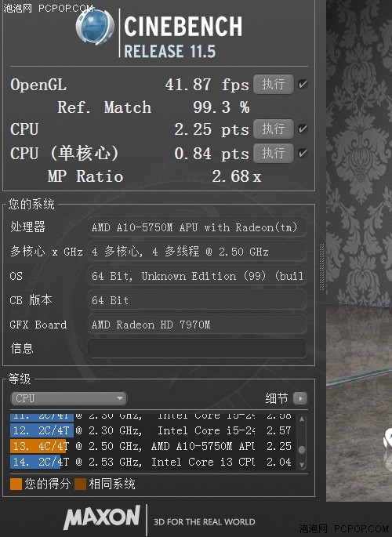Toggle the OpenGL test checkbox
The height and width of the screenshot is (537, 392).
coord(303,84)
